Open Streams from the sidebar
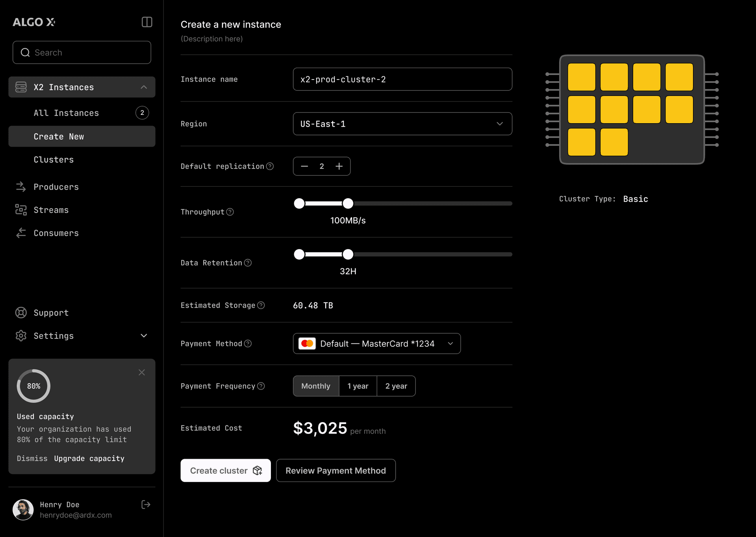 click(x=51, y=210)
